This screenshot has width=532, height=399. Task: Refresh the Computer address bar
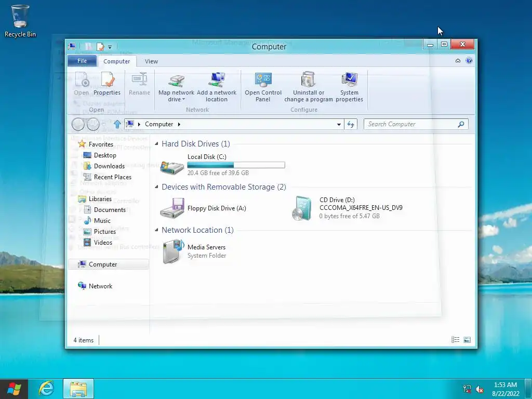coord(351,124)
